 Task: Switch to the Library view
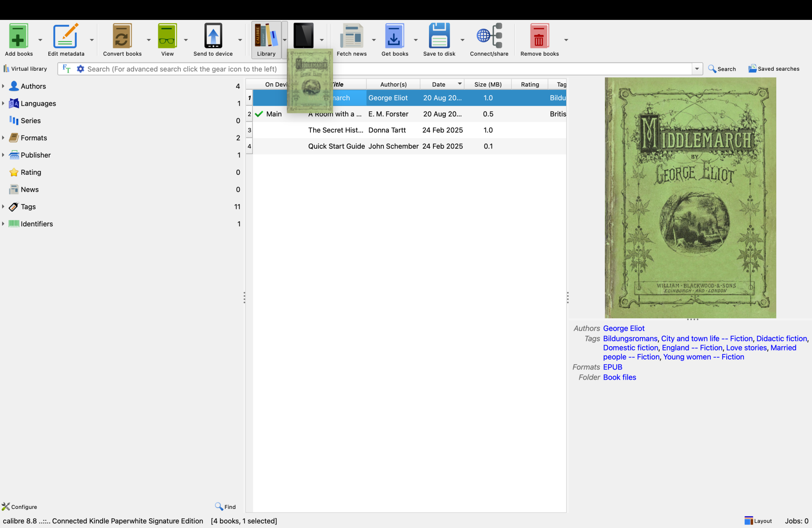(x=266, y=36)
